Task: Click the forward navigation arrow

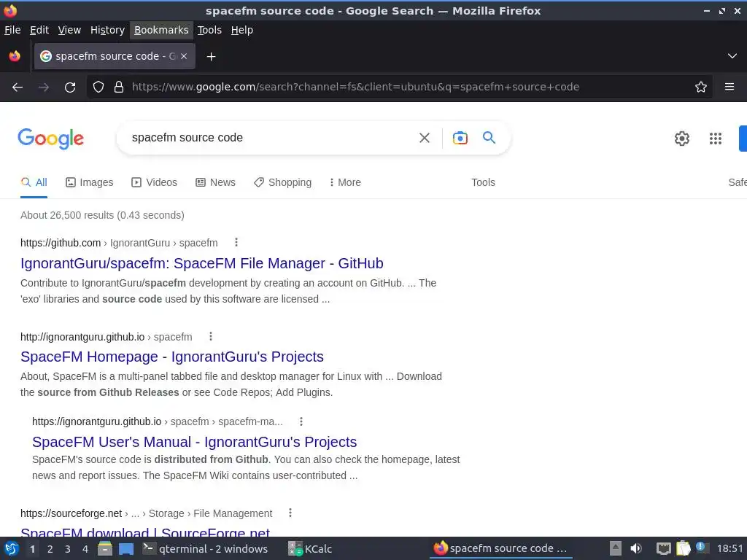Action: pos(44,87)
